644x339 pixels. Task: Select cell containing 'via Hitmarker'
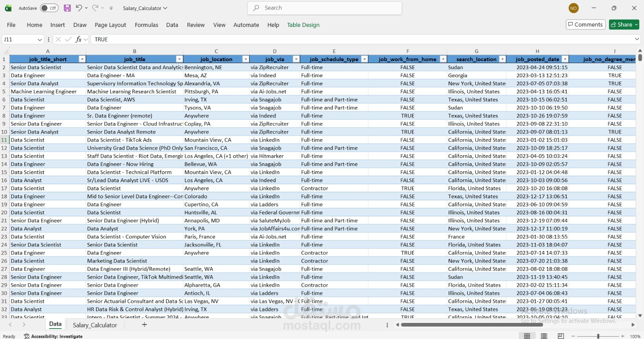tap(275, 156)
